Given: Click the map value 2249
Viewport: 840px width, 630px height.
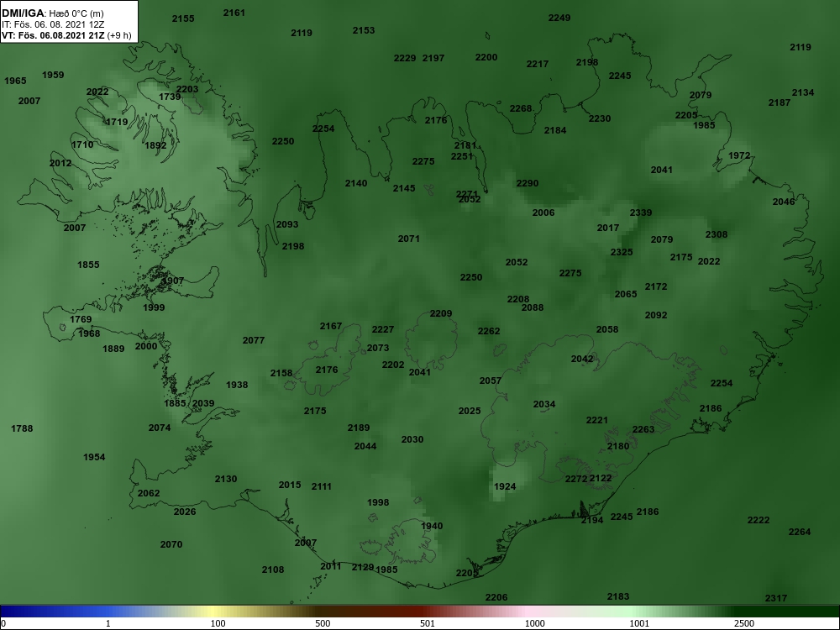Looking at the screenshot, I should click(559, 18).
